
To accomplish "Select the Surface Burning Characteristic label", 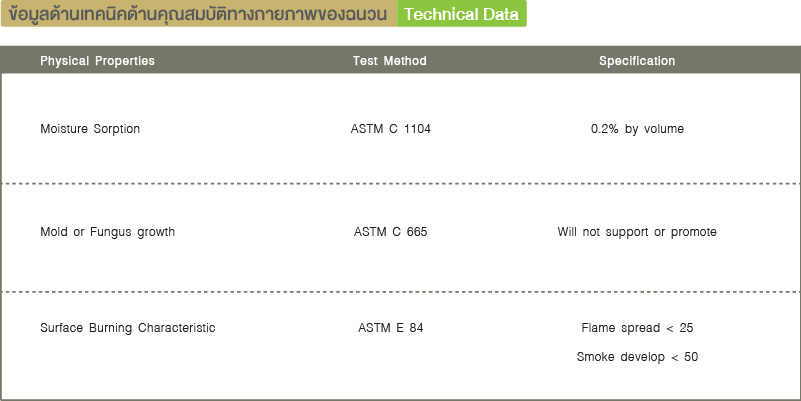I will [x=128, y=328].
